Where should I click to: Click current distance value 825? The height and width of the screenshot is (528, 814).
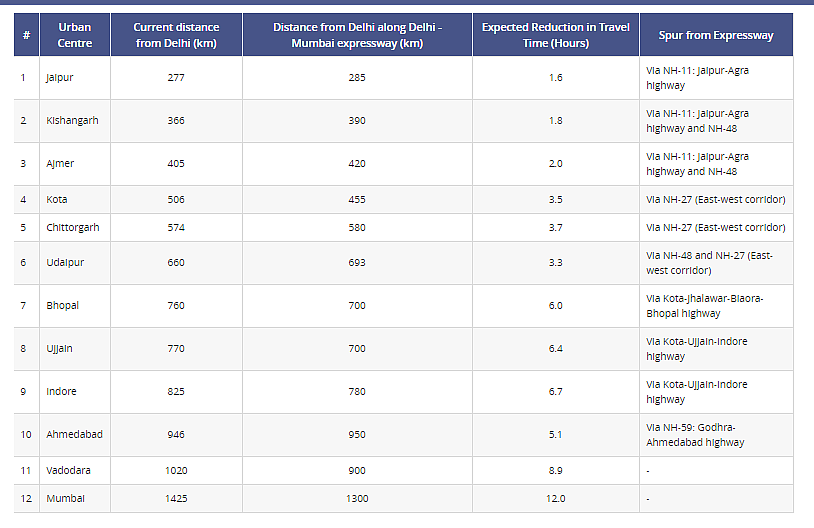point(176,391)
